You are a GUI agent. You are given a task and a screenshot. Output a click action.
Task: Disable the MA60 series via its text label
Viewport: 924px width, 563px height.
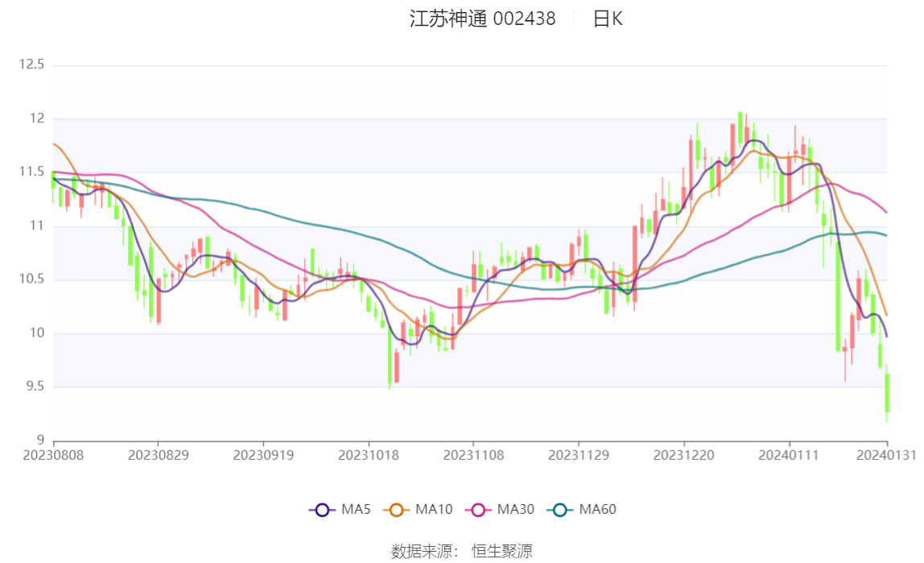coord(598,509)
